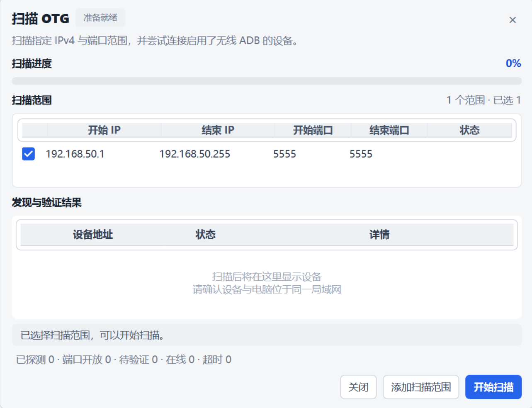
Task: Click the 开始扫描 button
Action: [493, 387]
